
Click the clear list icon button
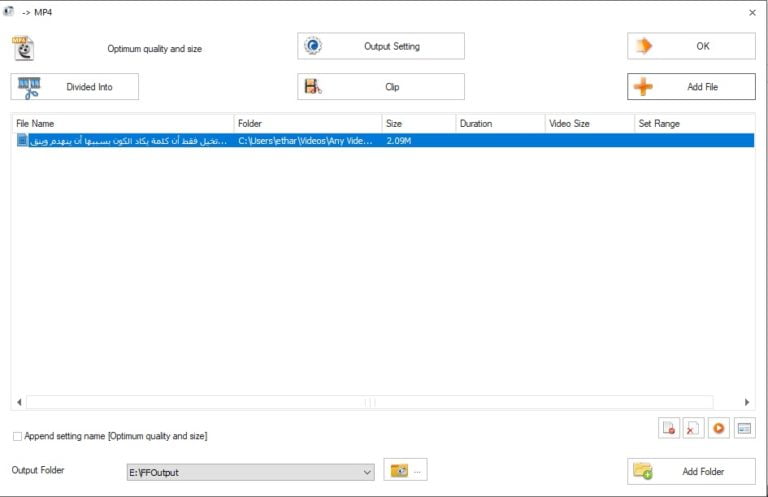[694, 428]
